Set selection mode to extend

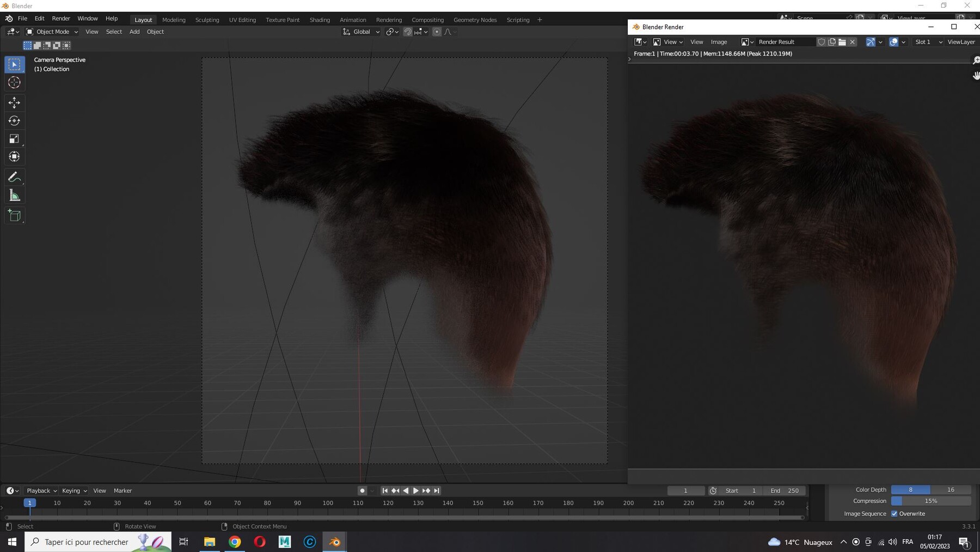click(37, 46)
